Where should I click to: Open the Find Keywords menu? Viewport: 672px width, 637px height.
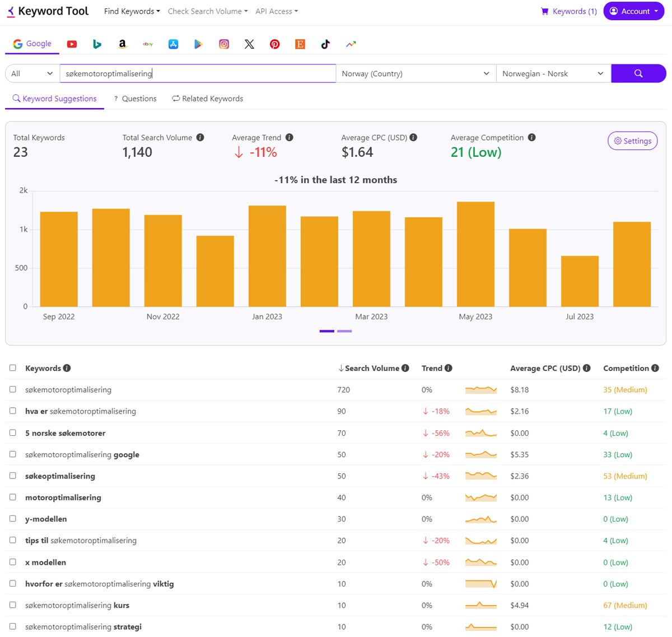click(132, 11)
